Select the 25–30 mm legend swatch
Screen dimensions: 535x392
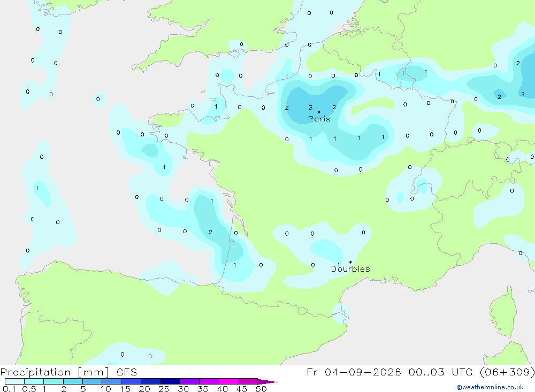tap(170, 381)
